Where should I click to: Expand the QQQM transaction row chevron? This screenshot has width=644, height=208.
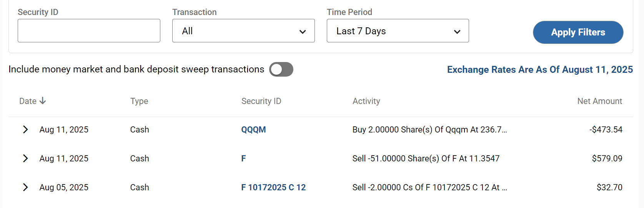[x=25, y=129]
